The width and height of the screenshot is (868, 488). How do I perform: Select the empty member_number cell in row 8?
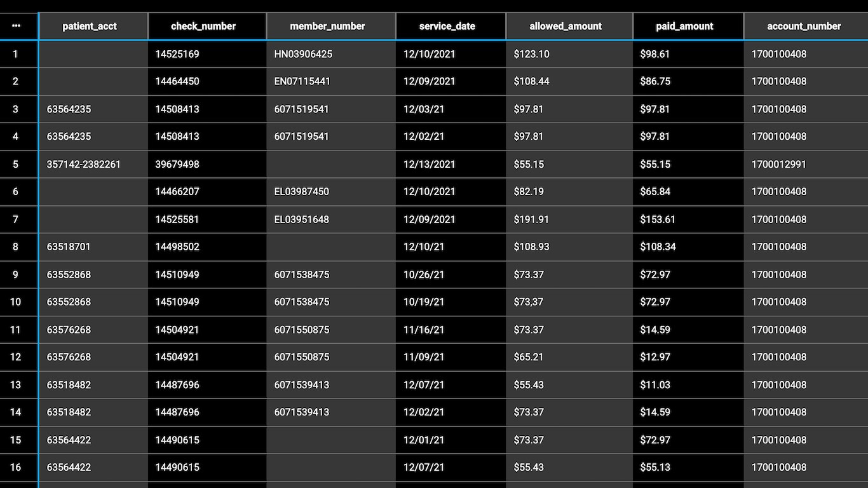point(330,247)
